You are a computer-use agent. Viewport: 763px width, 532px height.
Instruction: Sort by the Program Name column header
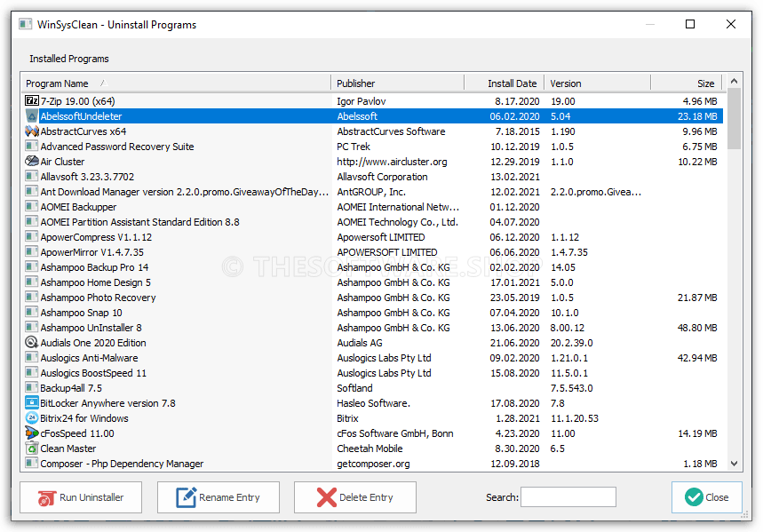pos(176,83)
